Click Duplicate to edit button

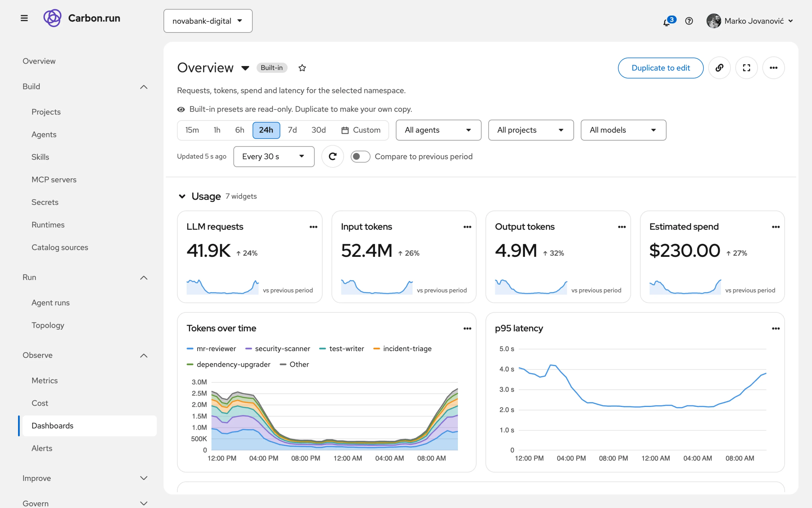click(661, 68)
